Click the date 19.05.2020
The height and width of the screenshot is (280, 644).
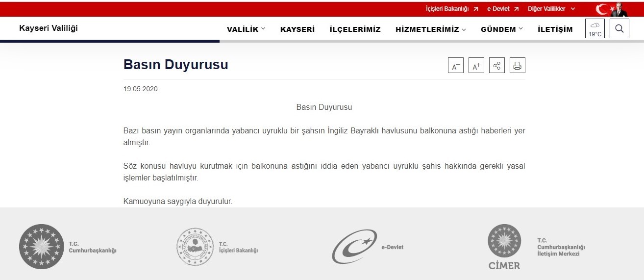pyautogui.click(x=141, y=89)
